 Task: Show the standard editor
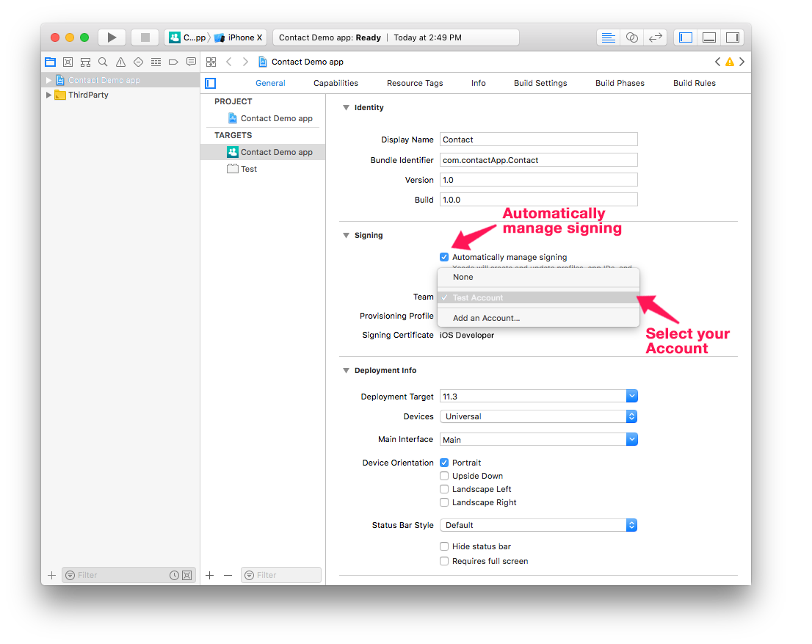[609, 37]
